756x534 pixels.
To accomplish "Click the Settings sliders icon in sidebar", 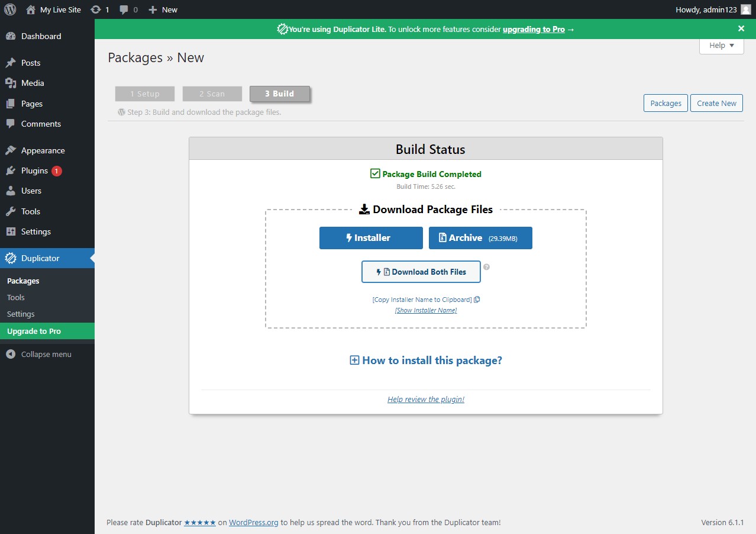I will [11, 231].
